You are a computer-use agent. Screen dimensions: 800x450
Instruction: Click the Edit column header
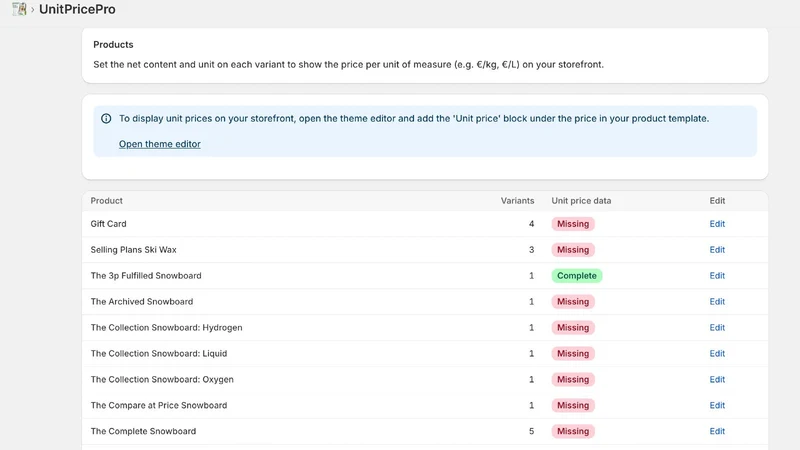click(717, 201)
